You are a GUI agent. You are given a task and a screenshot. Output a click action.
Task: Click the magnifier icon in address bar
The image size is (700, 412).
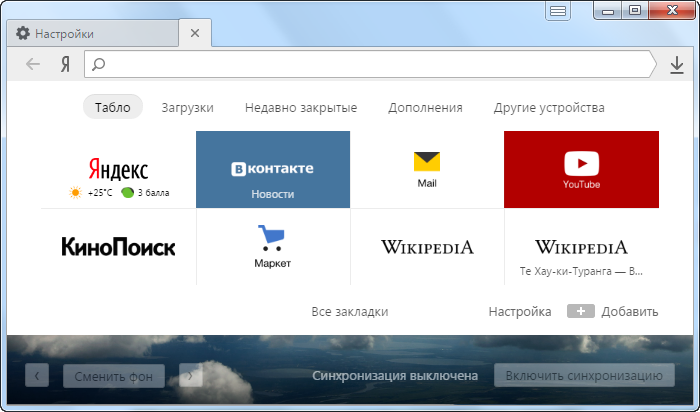point(98,64)
